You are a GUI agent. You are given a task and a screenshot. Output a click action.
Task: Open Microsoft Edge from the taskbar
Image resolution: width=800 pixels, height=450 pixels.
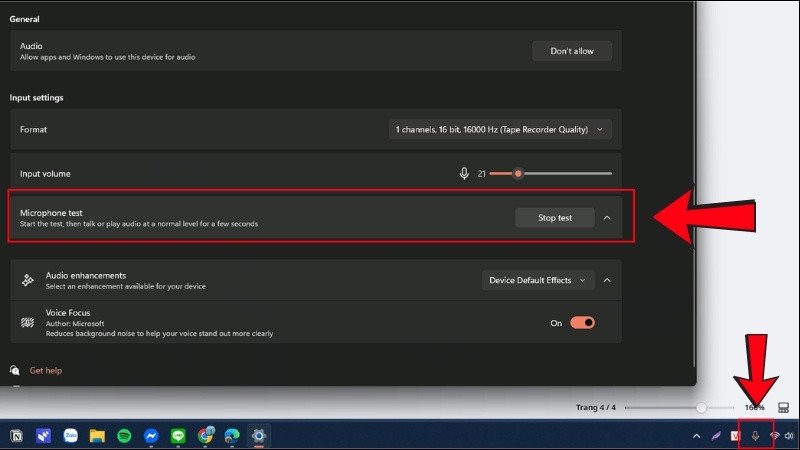pyautogui.click(x=233, y=436)
